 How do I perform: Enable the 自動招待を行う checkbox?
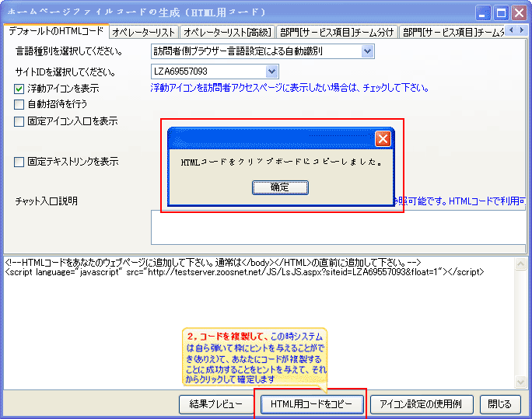(x=19, y=104)
